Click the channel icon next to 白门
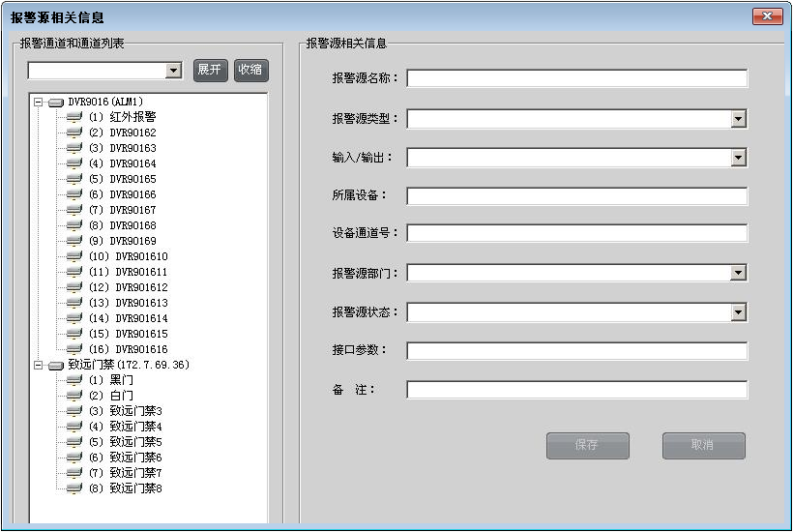This screenshot has height=532, width=793. click(x=74, y=396)
